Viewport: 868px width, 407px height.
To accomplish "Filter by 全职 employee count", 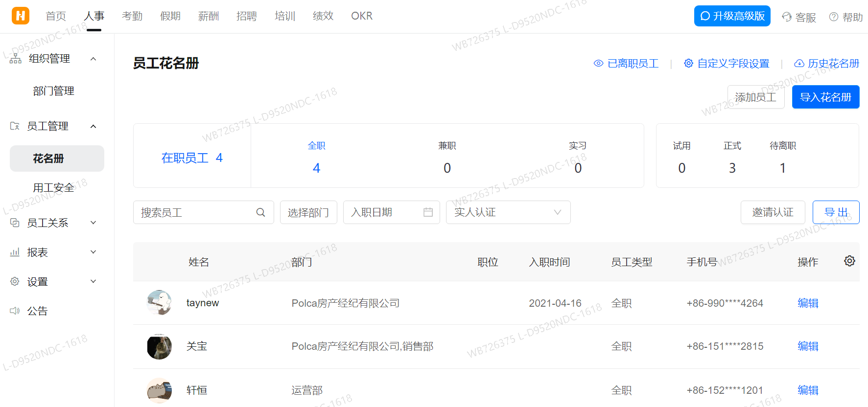I will tap(316, 158).
